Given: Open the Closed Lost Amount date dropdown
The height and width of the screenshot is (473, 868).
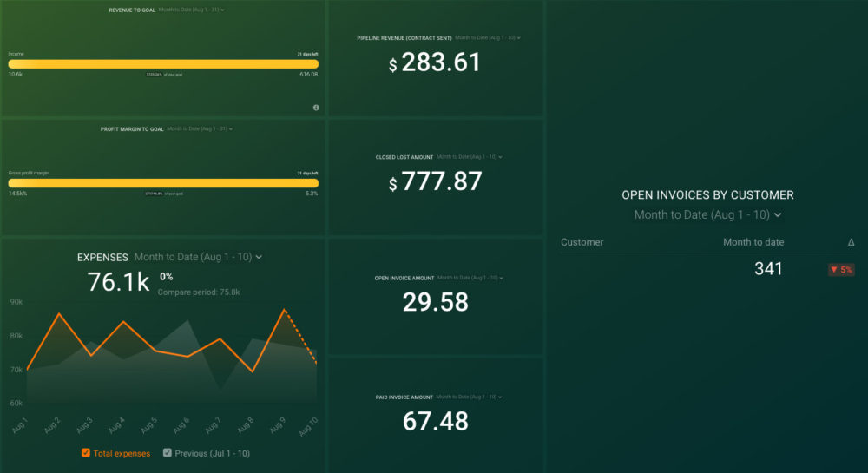Looking at the screenshot, I should coord(469,157).
